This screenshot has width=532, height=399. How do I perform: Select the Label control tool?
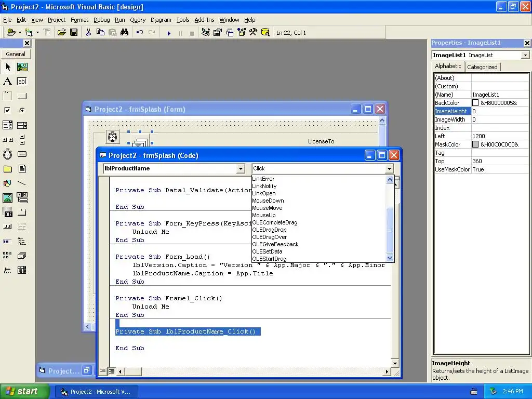tap(7, 82)
